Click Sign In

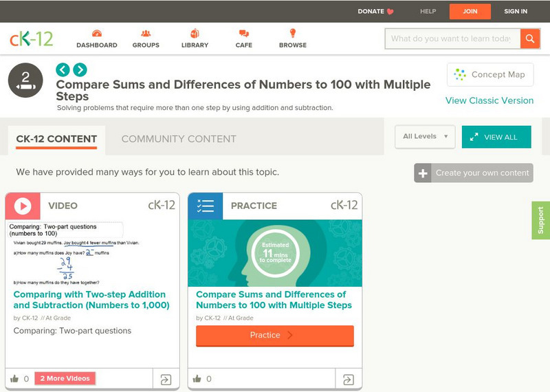[516, 11]
